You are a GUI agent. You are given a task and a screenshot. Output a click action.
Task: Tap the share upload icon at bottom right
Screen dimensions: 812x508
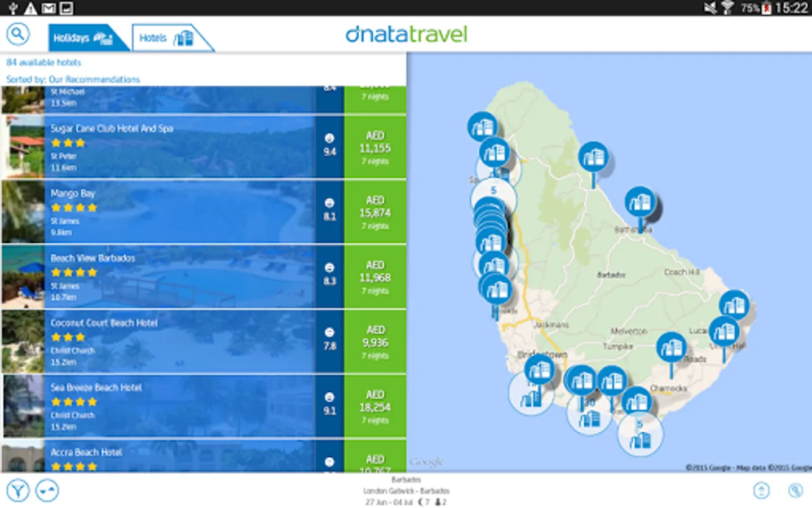pyautogui.click(x=761, y=490)
